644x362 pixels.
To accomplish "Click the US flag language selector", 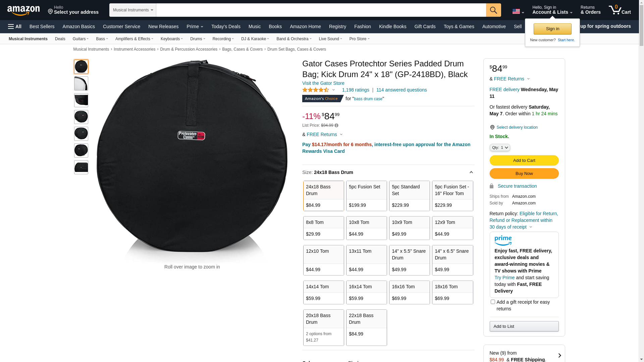I will (x=518, y=12).
